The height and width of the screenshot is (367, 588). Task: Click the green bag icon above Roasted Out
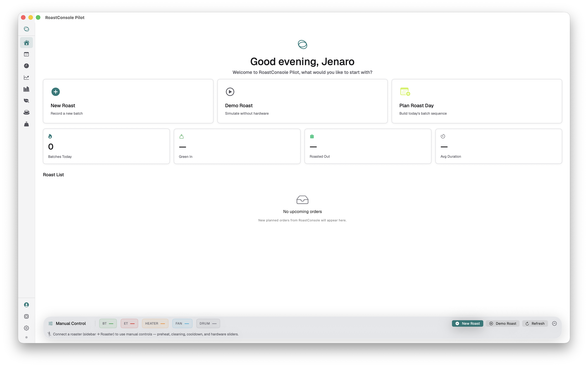click(312, 136)
